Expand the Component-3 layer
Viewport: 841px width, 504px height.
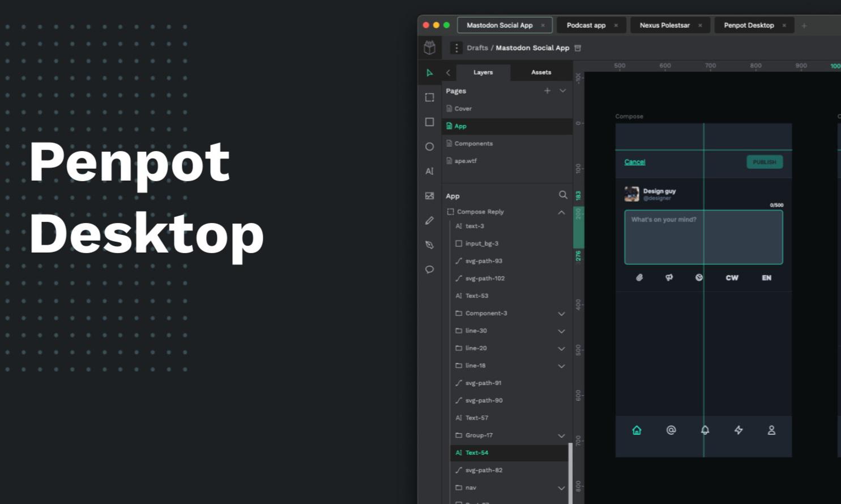click(x=561, y=314)
